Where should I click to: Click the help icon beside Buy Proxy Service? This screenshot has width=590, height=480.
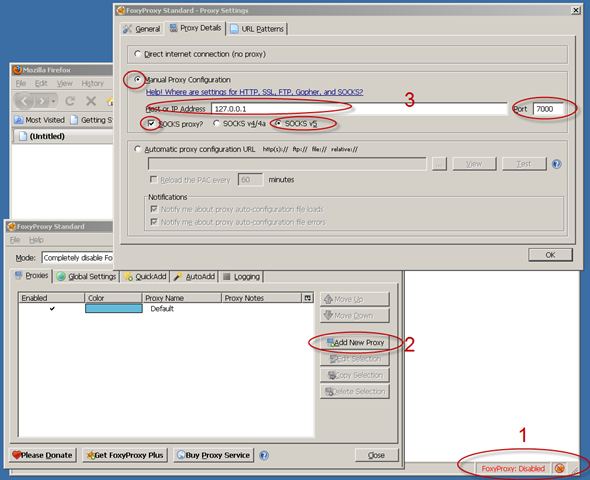(x=264, y=456)
